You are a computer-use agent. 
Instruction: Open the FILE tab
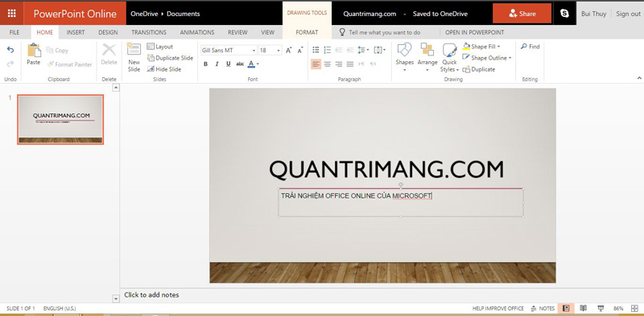pyautogui.click(x=14, y=32)
